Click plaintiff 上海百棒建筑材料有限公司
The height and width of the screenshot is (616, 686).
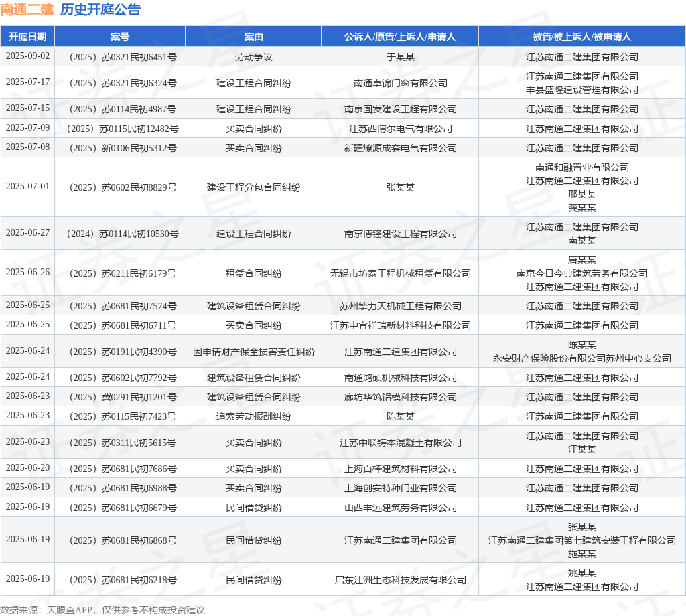[401, 469]
